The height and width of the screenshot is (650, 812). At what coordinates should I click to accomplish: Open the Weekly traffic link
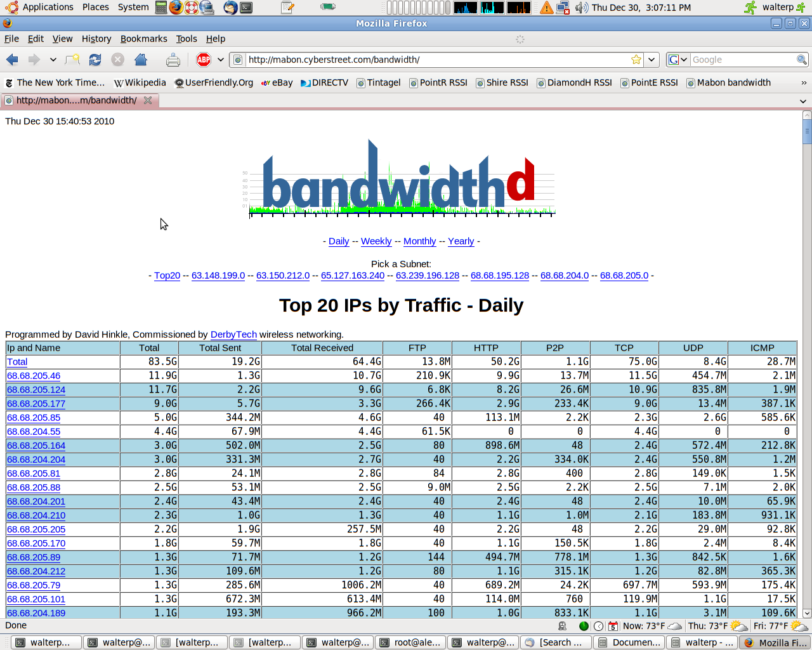[x=376, y=241]
